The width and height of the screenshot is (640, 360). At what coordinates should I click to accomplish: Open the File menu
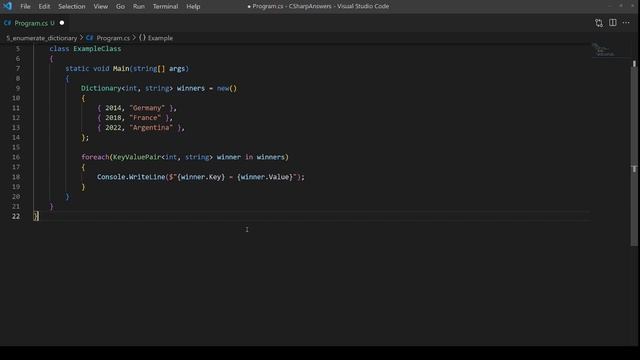[25, 6]
